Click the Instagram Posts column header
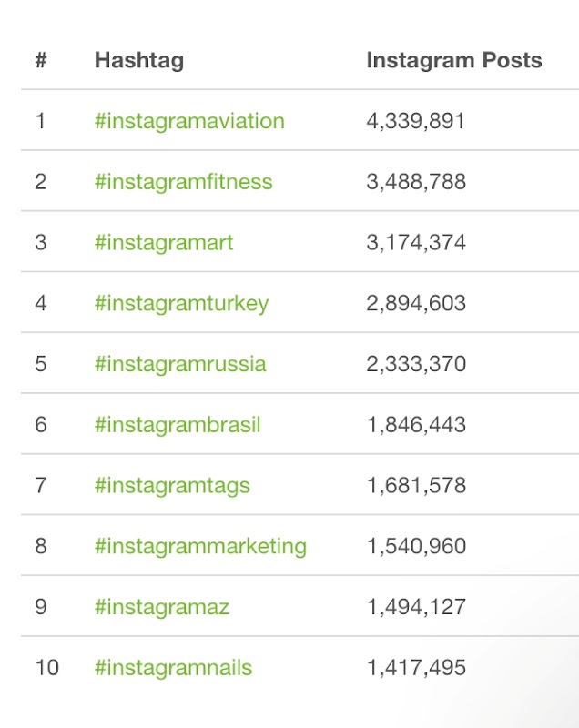The height and width of the screenshot is (728, 579). pos(453,61)
